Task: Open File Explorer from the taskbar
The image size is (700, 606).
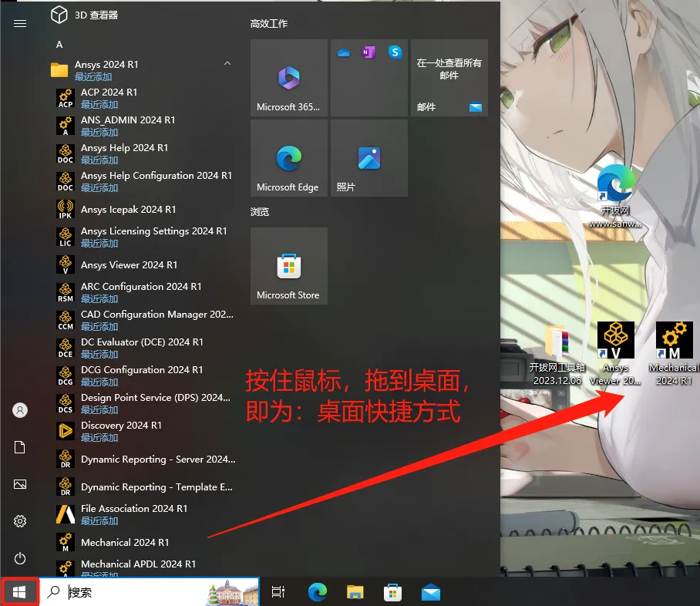Action: point(355,592)
